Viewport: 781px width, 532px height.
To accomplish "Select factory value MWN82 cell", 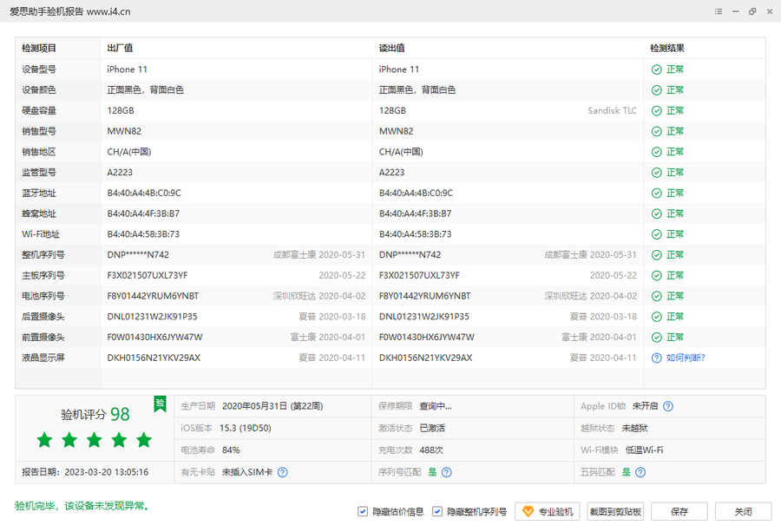I will point(124,132).
